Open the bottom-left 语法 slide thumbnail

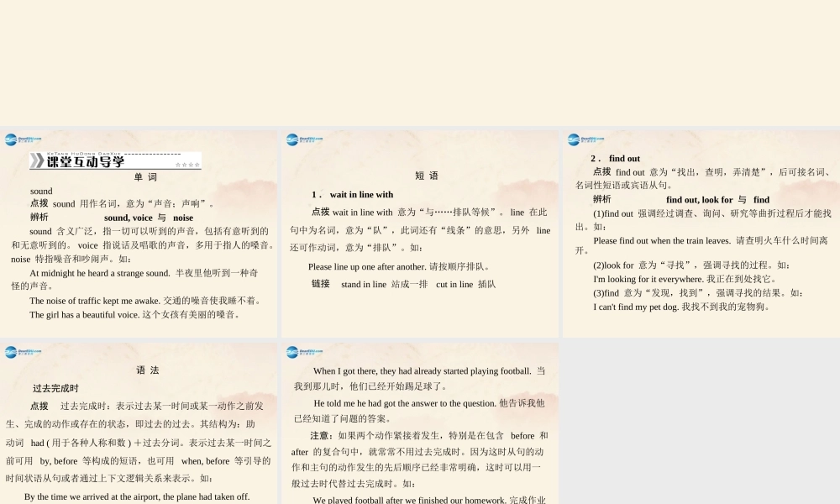click(x=139, y=420)
